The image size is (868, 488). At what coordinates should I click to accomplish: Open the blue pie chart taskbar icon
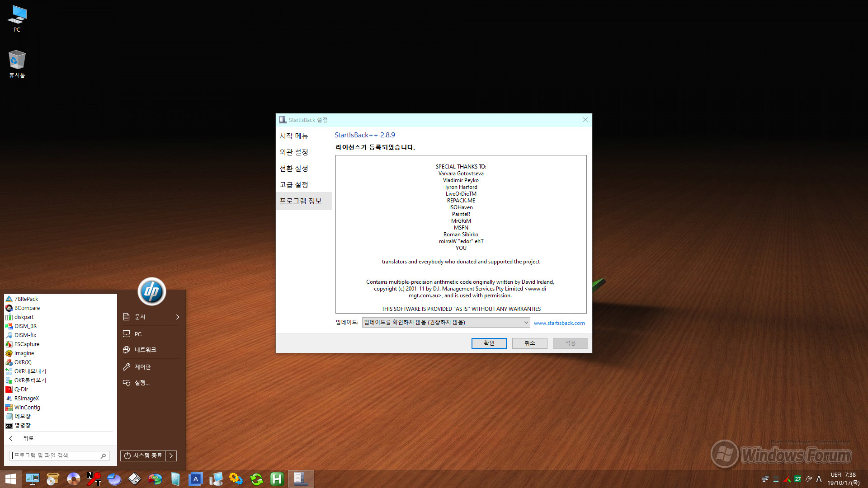coord(114,479)
